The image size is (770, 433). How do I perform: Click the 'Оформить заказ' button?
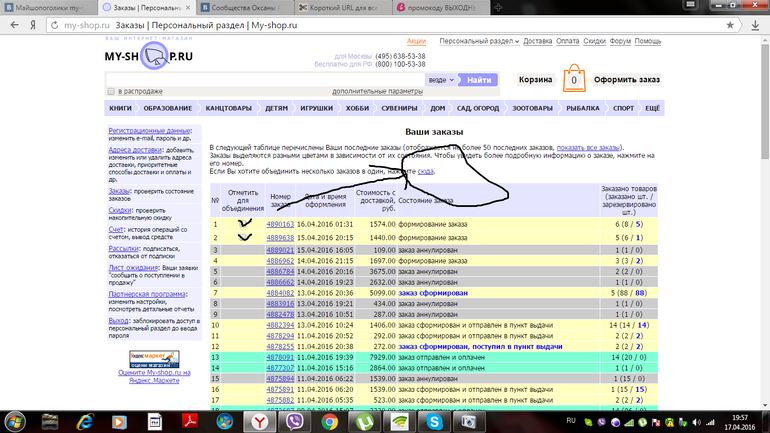pyautogui.click(x=626, y=79)
